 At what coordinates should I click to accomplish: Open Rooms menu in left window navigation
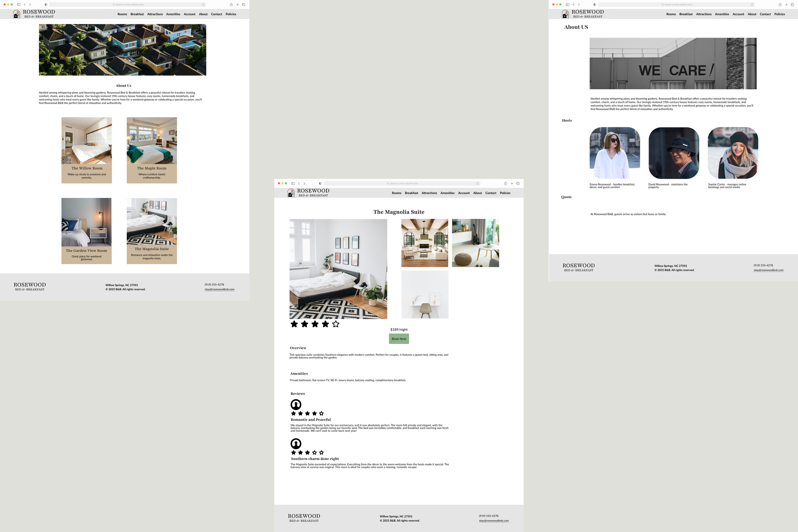coord(122,14)
